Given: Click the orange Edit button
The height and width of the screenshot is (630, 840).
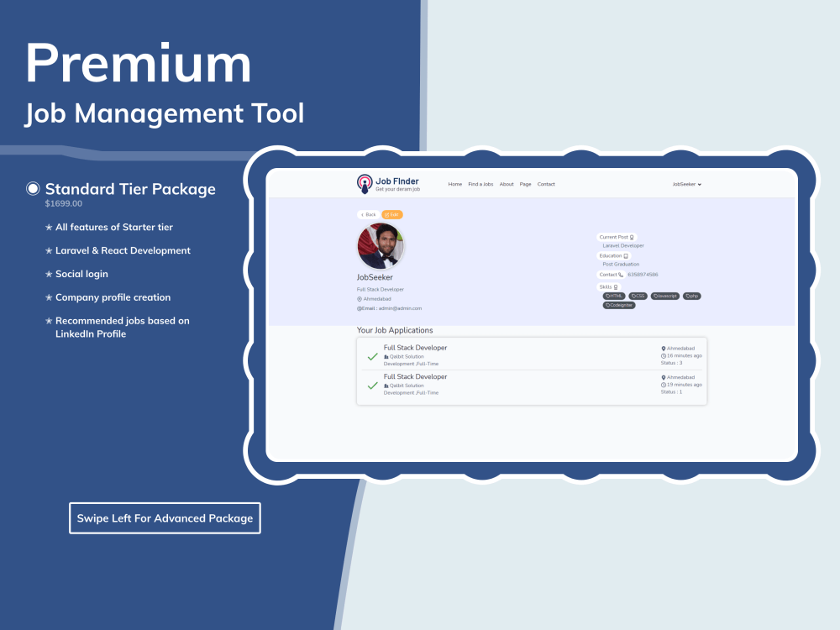Looking at the screenshot, I should (x=392, y=215).
